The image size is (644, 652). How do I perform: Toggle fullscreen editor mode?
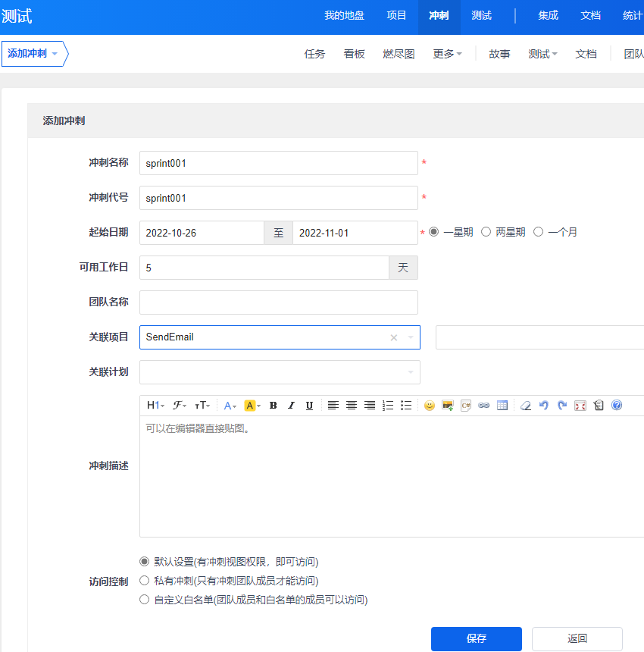[x=580, y=406]
